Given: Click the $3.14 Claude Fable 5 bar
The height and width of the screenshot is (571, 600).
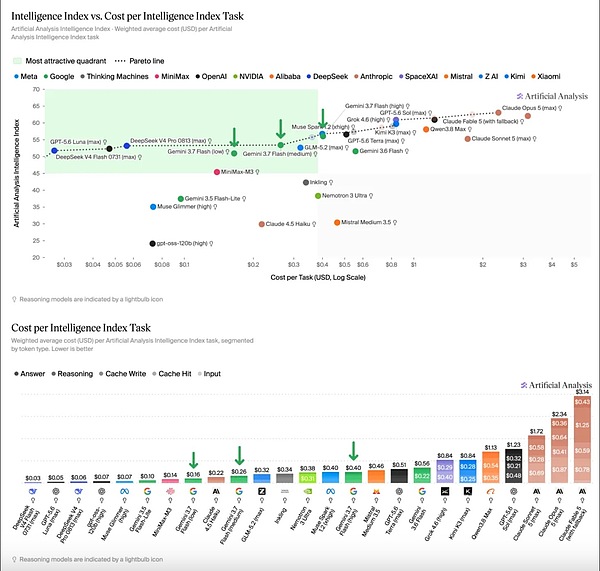Looking at the screenshot, I should (x=582, y=439).
